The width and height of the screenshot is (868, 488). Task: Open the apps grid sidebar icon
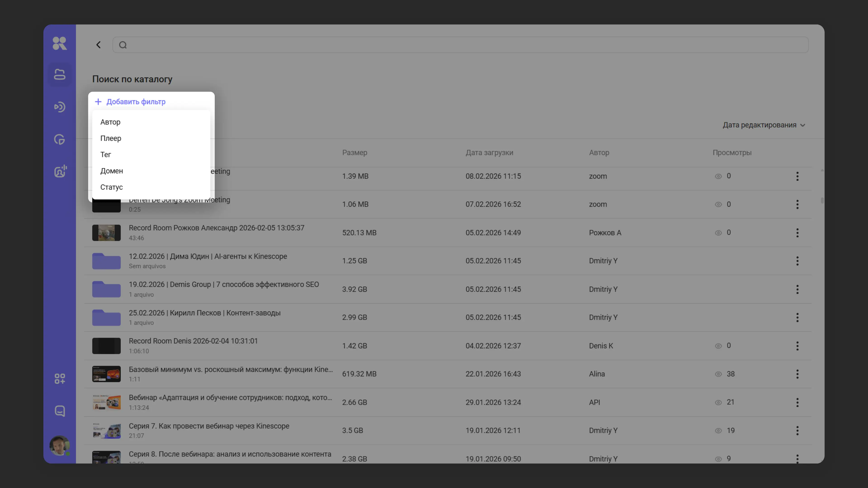coord(60,379)
